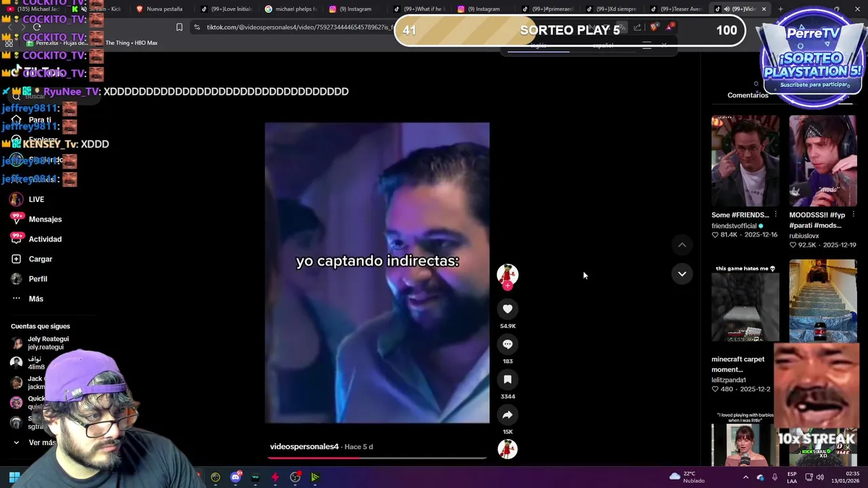Screen dimensions: 868x488
Task: Pause the video by clicking the player
Action: pyautogui.click(x=377, y=272)
